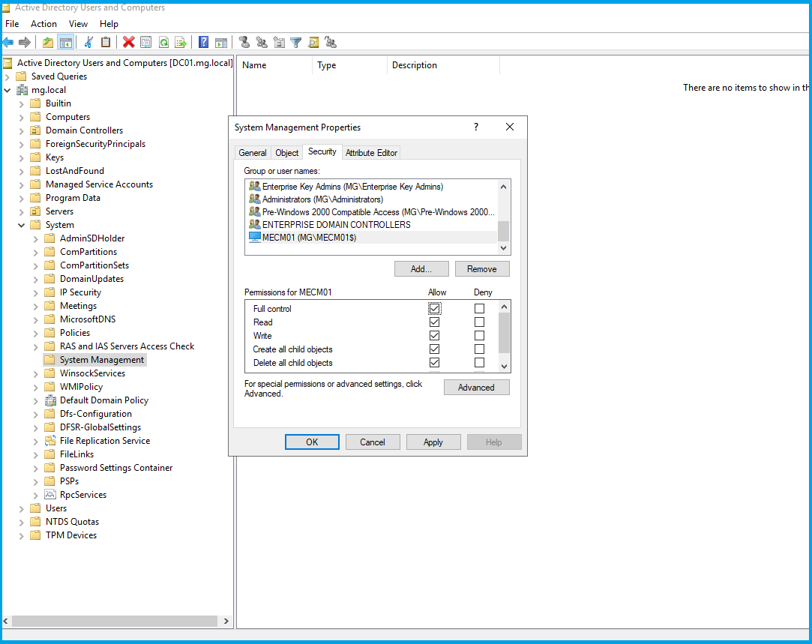Viewport: 812px width, 644px height.
Task: Click the red Delete icon in toolbar
Action: coord(128,43)
